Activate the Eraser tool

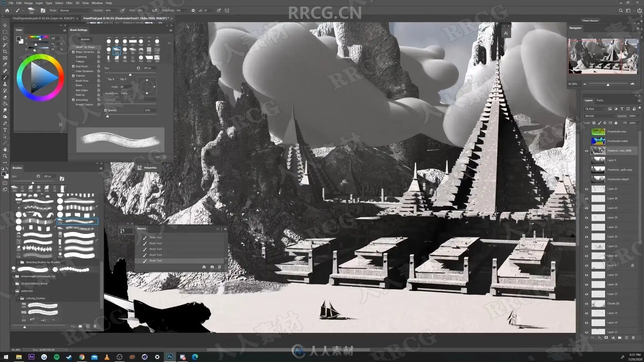(x=5, y=97)
